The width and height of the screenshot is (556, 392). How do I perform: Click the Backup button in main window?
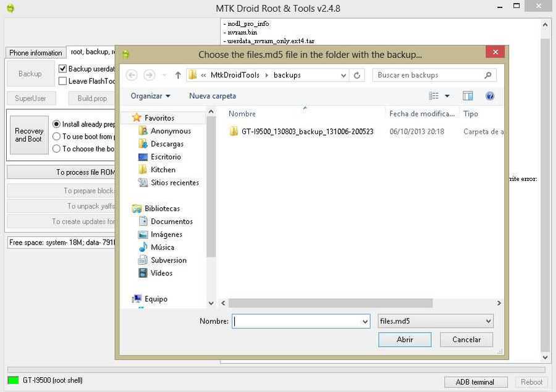[x=30, y=73]
